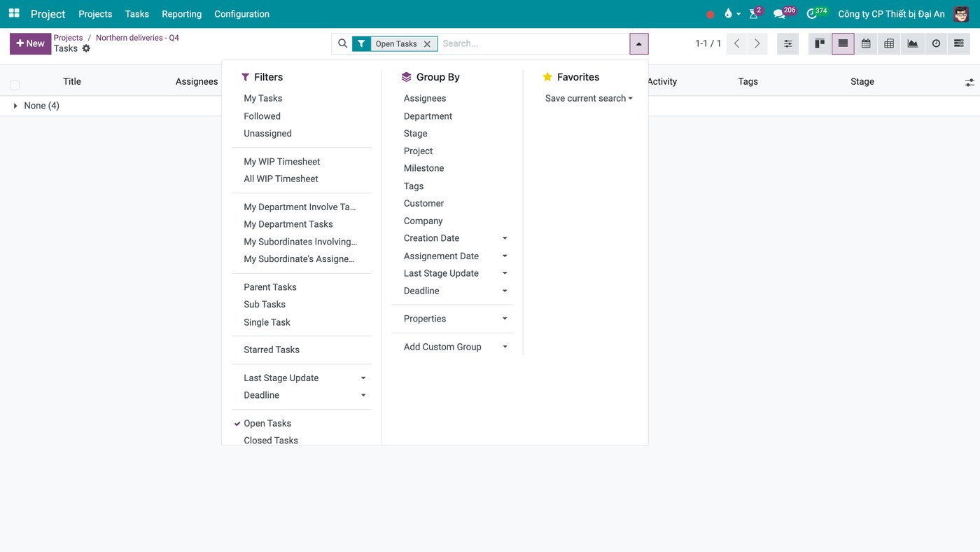Open the user avatar menu
Image resolution: width=980 pixels, height=552 pixels.
pyautogui.click(x=961, y=14)
